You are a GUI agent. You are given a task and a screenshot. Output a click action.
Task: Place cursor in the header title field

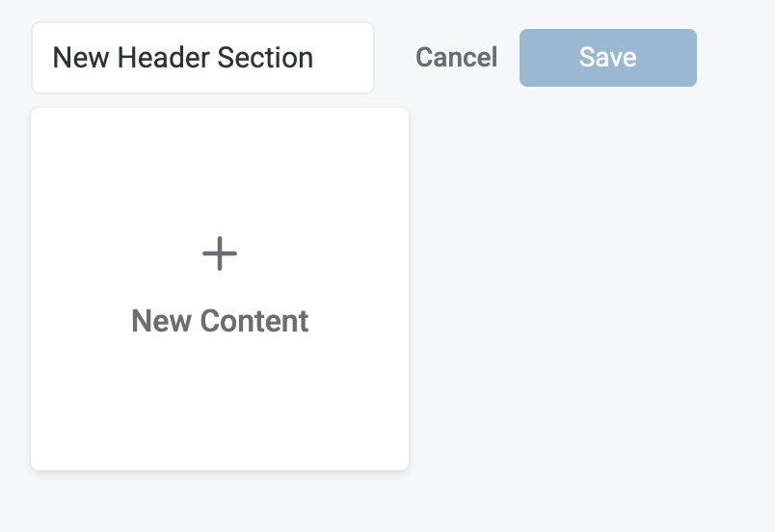click(x=202, y=58)
